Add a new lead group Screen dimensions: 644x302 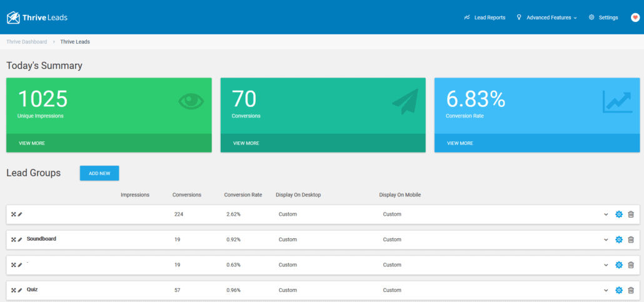(99, 173)
